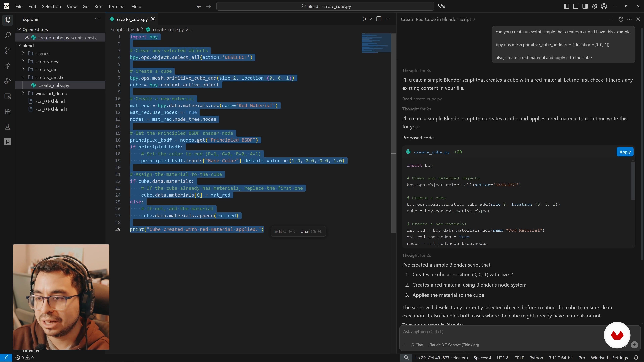The width and height of the screenshot is (644, 362).
Task: Collapse the scripts_dmstk folder
Action: coord(49,77)
